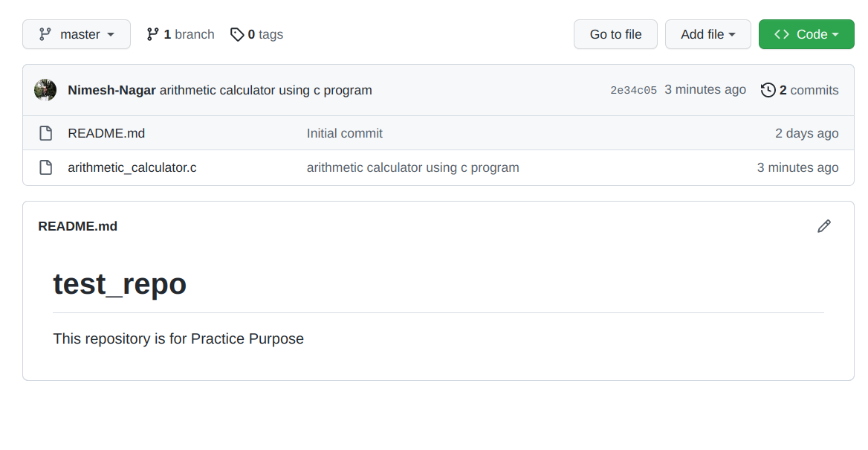Click the tag icon next to 0 tags

(x=237, y=34)
